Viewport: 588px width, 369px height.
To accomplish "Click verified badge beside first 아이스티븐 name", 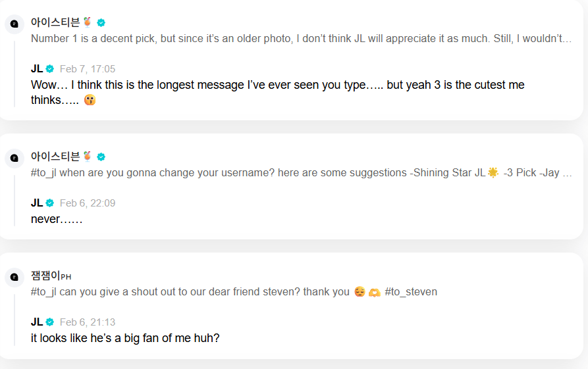I will tap(101, 22).
